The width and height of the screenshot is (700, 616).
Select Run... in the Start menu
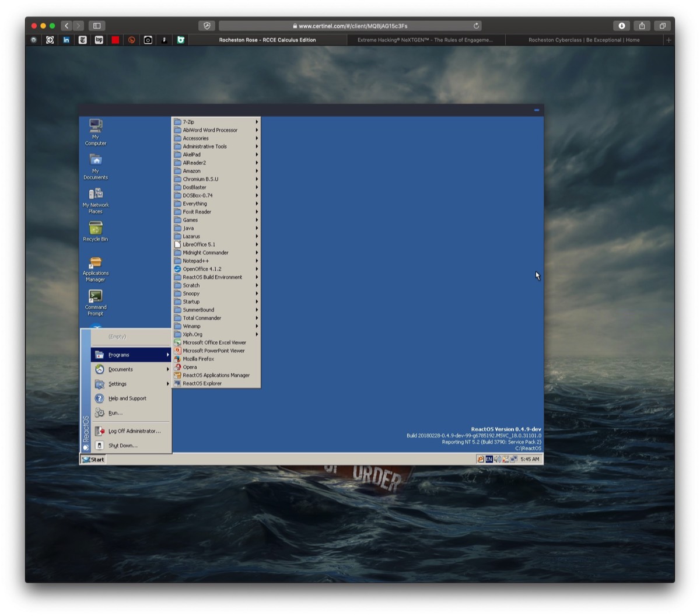[x=131, y=413]
